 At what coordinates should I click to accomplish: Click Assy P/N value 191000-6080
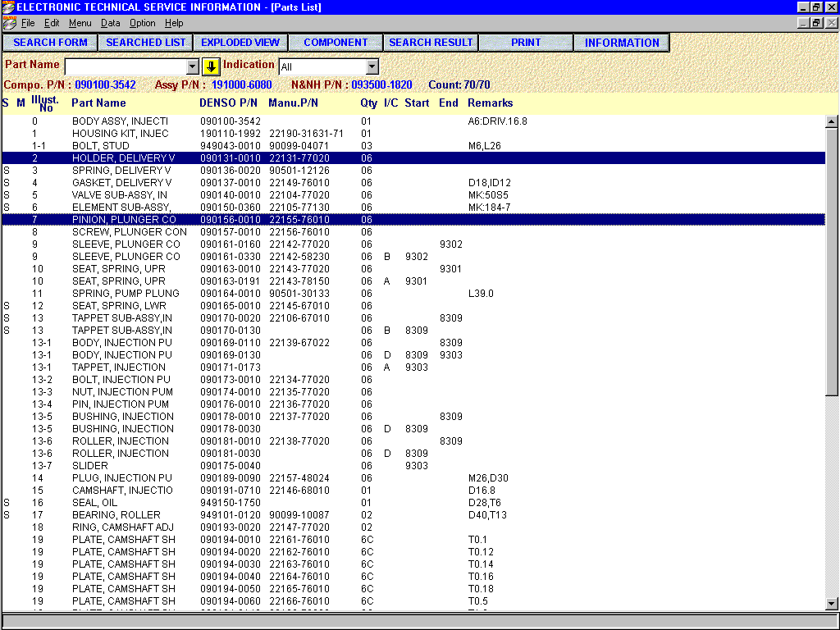pos(242,84)
